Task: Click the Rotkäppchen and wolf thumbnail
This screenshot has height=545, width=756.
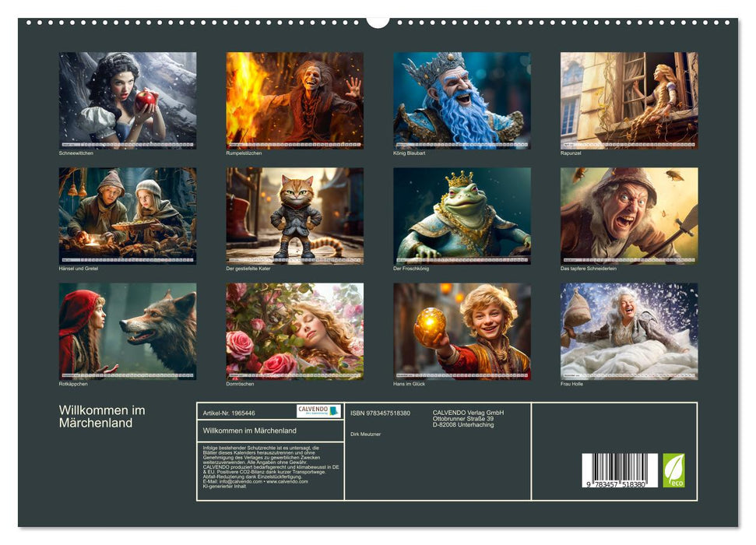Action: click(x=128, y=331)
